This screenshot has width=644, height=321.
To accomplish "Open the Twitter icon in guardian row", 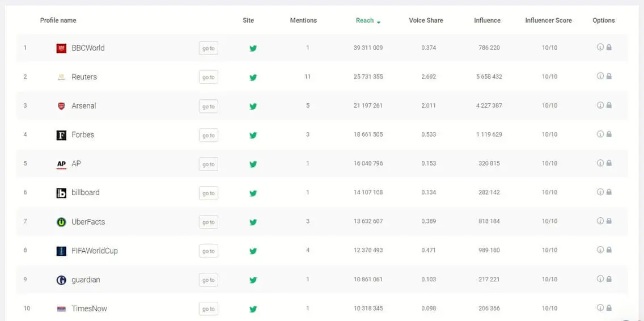I will tap(253, 280).
